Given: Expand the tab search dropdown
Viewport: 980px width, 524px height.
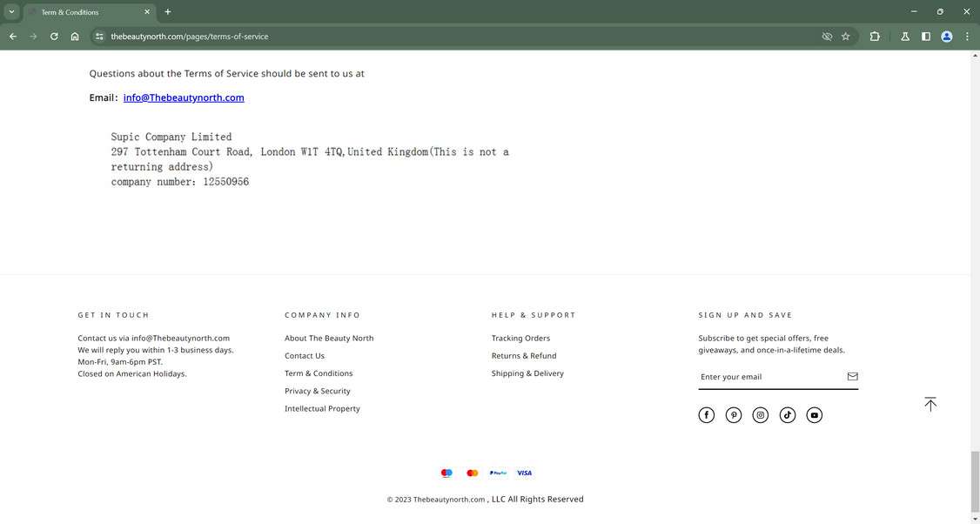Looking at the screenshot, I should [x=11, y=12].
